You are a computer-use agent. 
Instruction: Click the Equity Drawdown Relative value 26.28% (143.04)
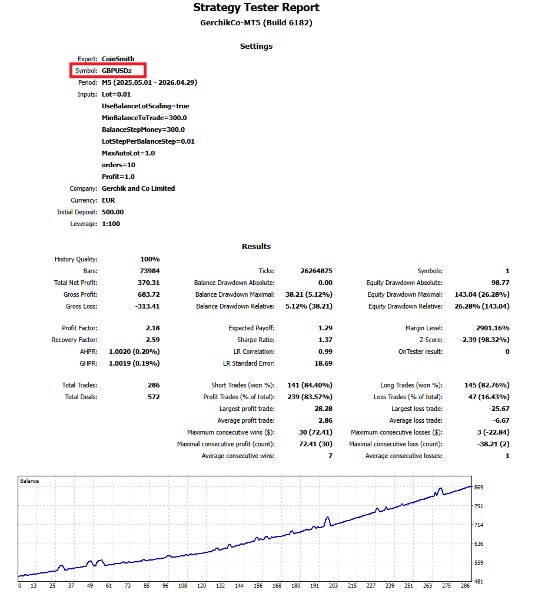pyautogui.click(x=482, y=307)
